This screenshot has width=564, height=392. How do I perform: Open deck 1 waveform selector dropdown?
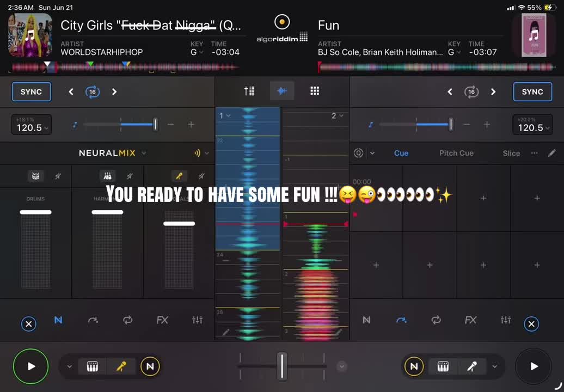[x=225, y=116]
